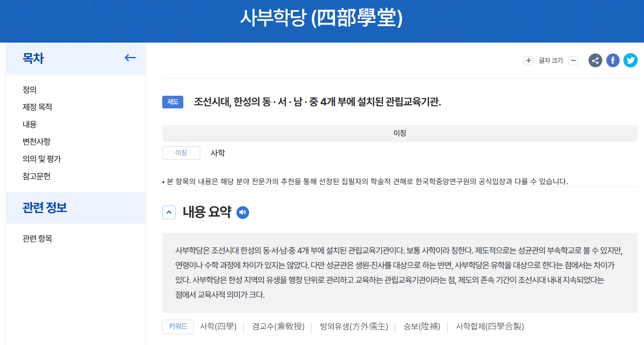The image size is (644, 345).
Task: Click the definition sentence starting 조선시대, 한성의
Action: click(317, 102)
